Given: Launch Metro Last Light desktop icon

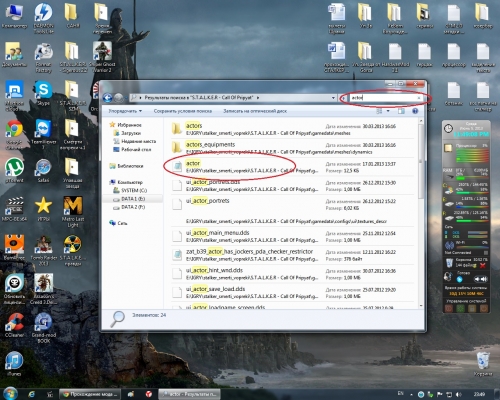Looking at the screenshot, I should click(x=73, y=212).
